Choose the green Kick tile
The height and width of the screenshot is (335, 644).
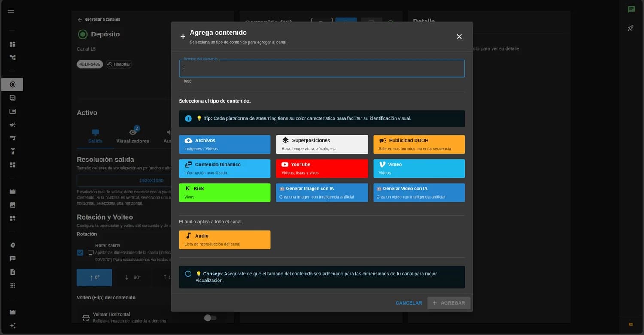[x=225, y=192]
